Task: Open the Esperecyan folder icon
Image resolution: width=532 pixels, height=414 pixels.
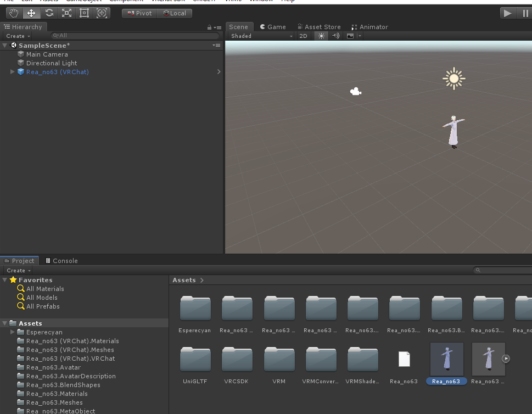Action: click(195, 308)
